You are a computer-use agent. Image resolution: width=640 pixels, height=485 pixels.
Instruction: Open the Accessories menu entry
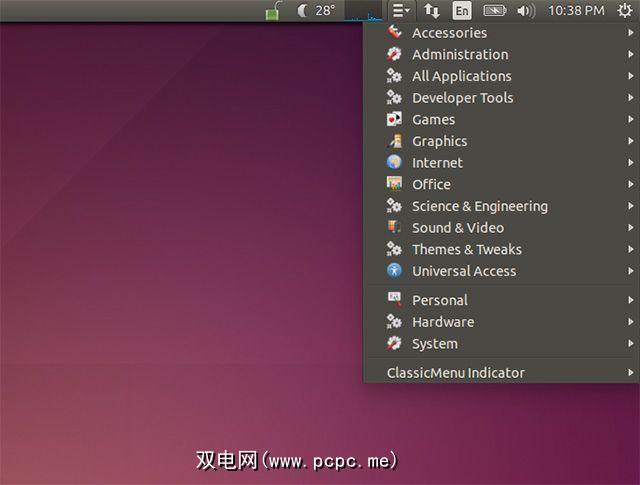point(501,32)
